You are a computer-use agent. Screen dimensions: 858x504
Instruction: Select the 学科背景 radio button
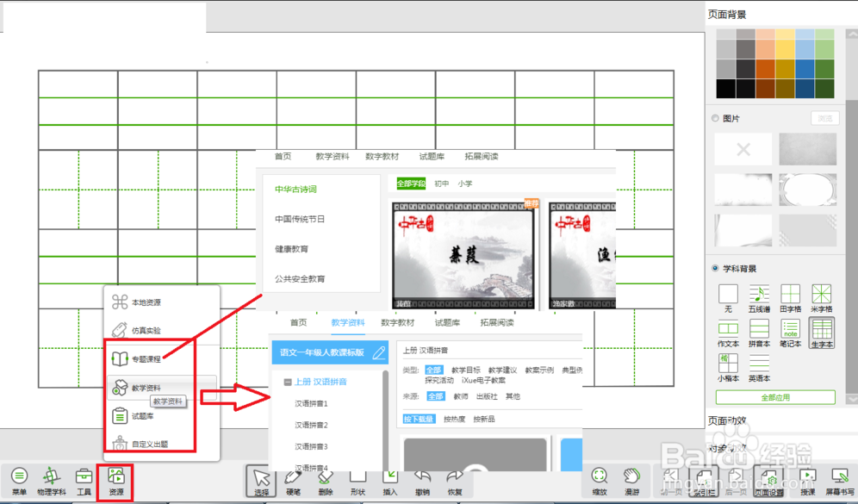[715, 268]
